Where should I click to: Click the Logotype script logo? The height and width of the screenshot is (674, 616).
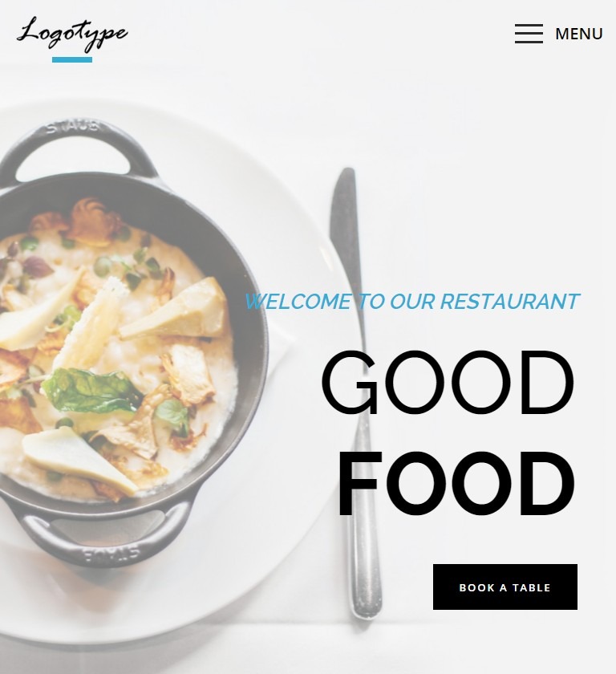coord(72,34)
